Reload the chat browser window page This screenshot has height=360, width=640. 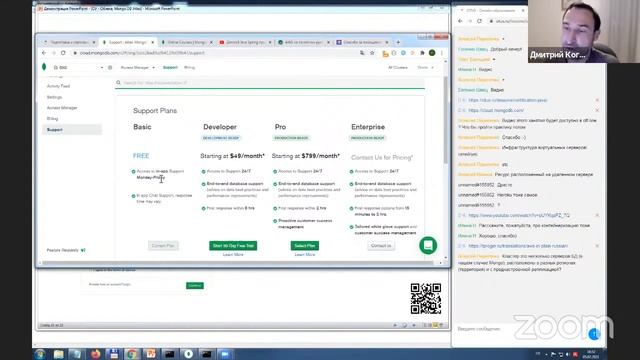click(480, 21)
